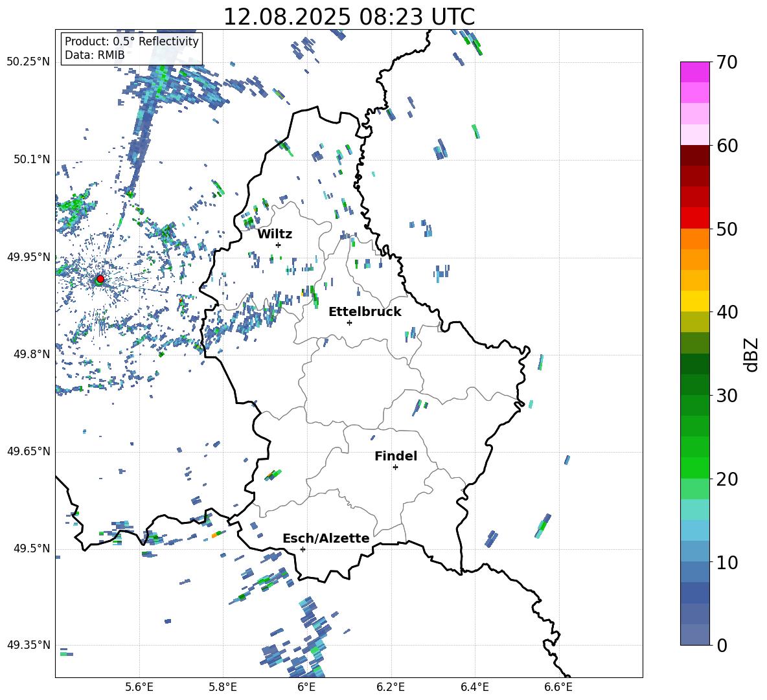Click the 6.4°E longitude label
Screen dimensions: 767x700
[474, 687]
